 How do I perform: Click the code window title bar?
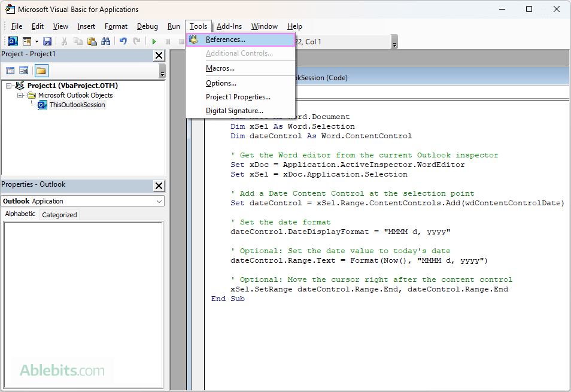click(432, 78)
